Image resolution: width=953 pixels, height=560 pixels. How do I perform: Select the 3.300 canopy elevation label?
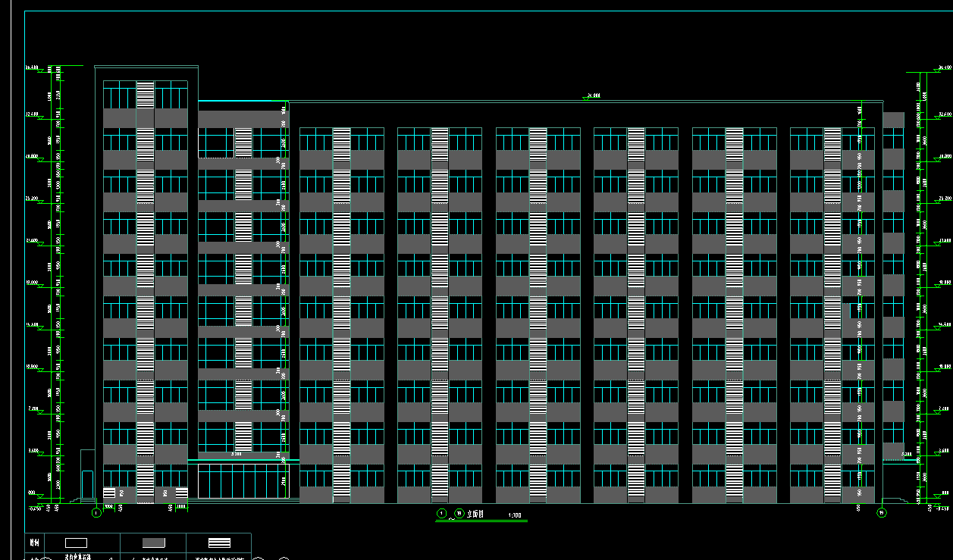point(237,455)
